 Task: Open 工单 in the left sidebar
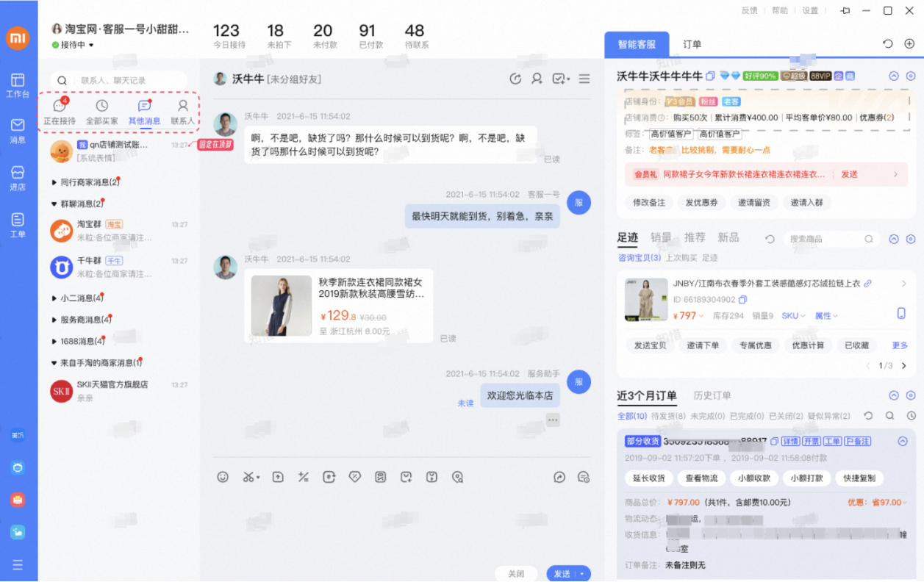(x=18, y=225)
